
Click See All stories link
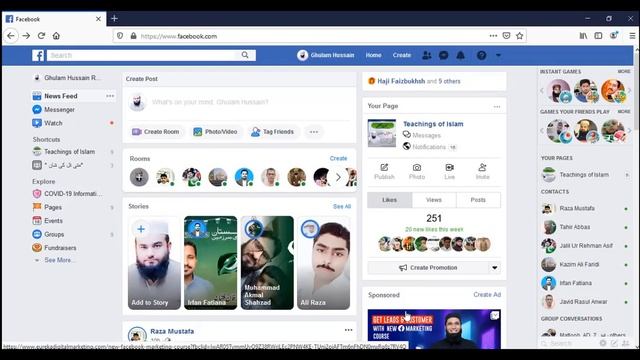coord(342,207)
